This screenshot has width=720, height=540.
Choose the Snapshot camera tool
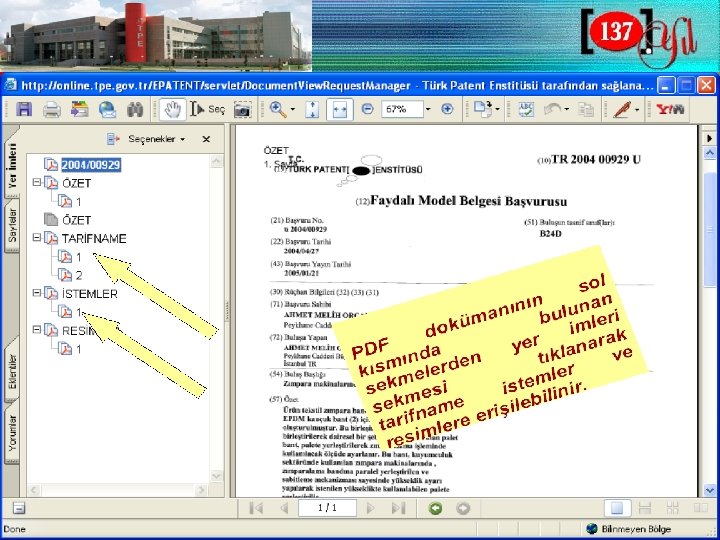click(242, 109)
